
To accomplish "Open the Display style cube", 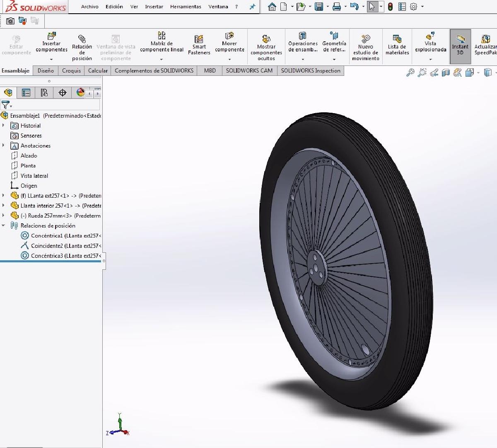I will click(487, 73).
